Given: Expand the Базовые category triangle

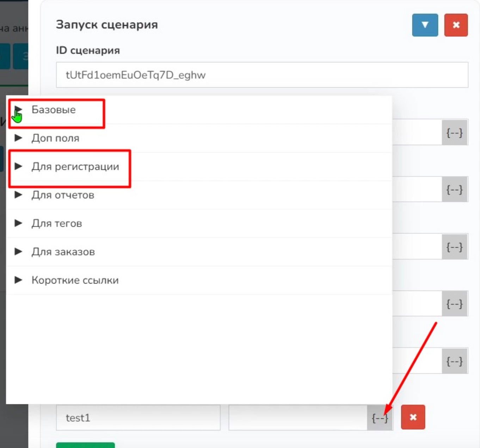Looking at the screenshot, I should [x=18, y=110].
